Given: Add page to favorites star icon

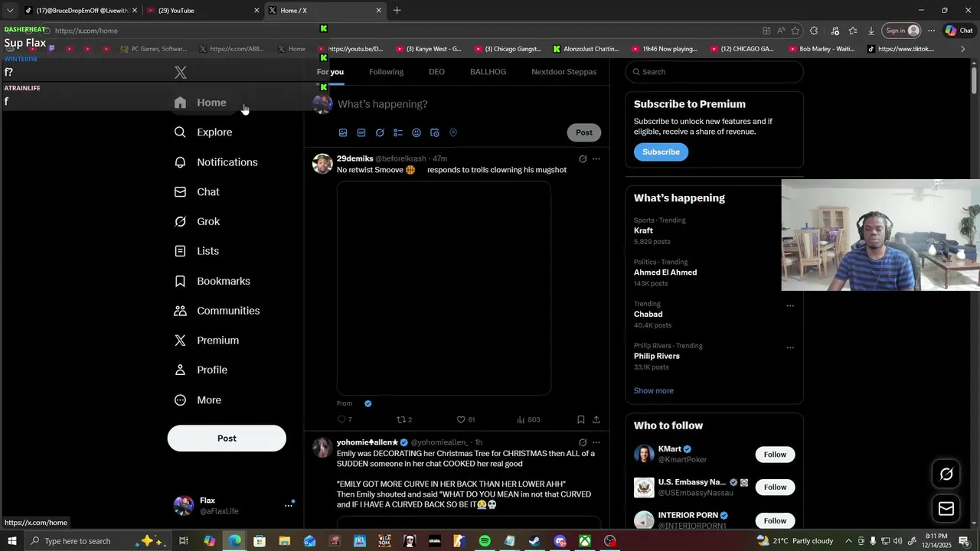Looking at the screenshot, I should (x=795, y=31).
